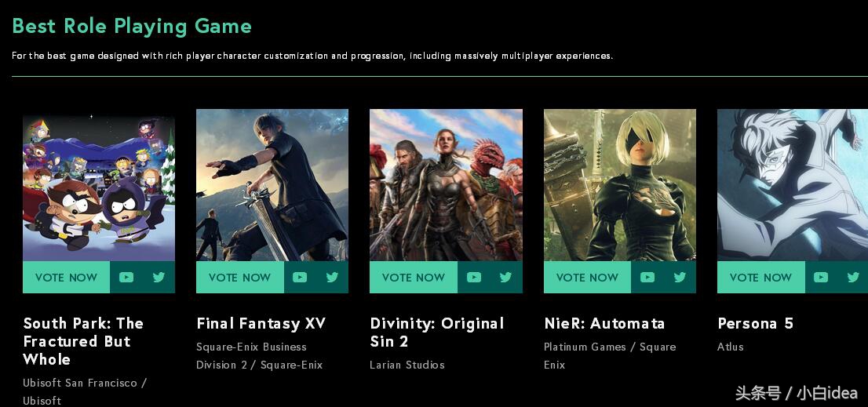Vote now for South Park: The Fractured But Whole
Screen dimensions: 868x407
pos(67,277)
